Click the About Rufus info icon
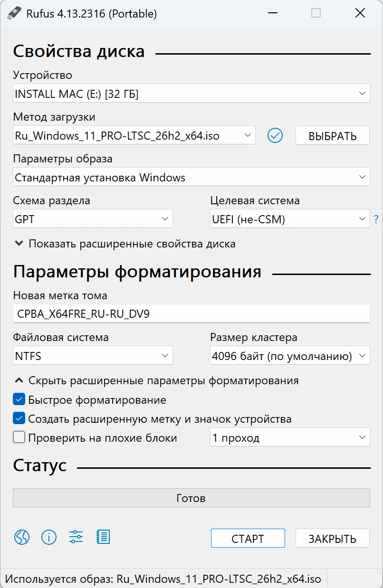Screen dimensions: 383x588 pyautogui.click(x=49, y=537)
